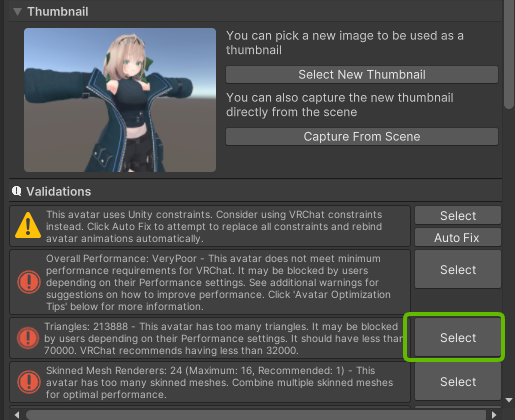This screenshot has height=420, width=515.
Task: Click the Validations section title
Action: tap(59, 192)
